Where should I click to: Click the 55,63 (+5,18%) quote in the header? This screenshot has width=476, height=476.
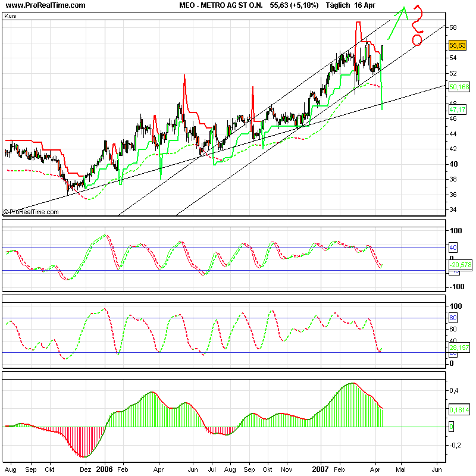[x=294, y=5]
